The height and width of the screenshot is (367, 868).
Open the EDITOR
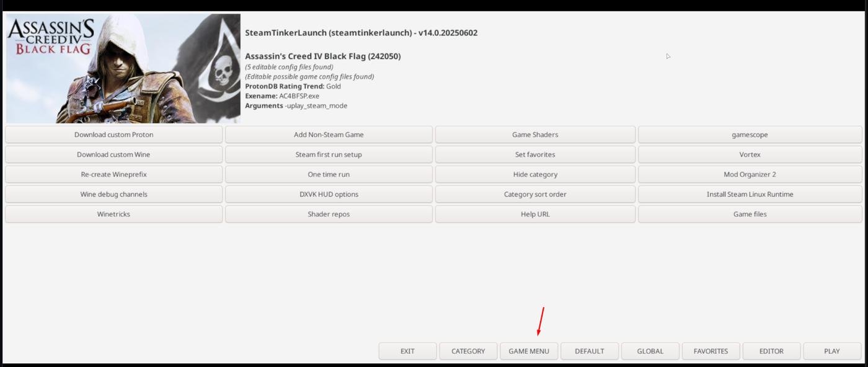tap(771, 351)
